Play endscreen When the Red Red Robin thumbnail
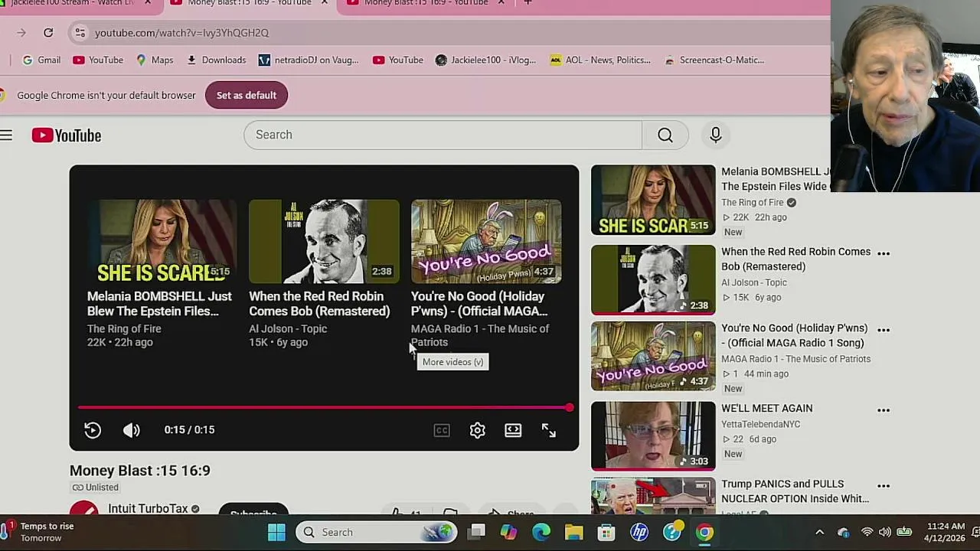Image resolution: width=980 pixels, height=551 pixels. pyautogui.click(x=324, y=242)
